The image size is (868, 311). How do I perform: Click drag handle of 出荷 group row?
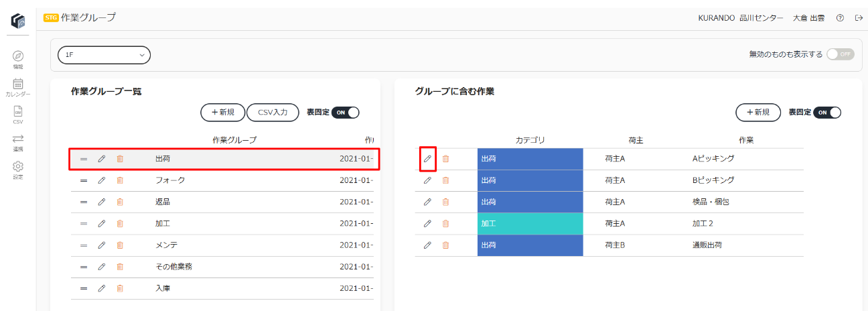click(84, 159)
